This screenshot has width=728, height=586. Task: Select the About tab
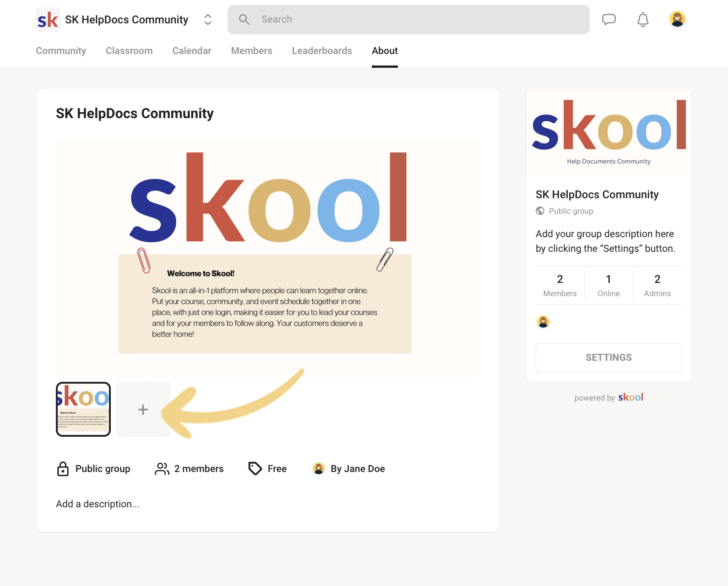(385, 51)
